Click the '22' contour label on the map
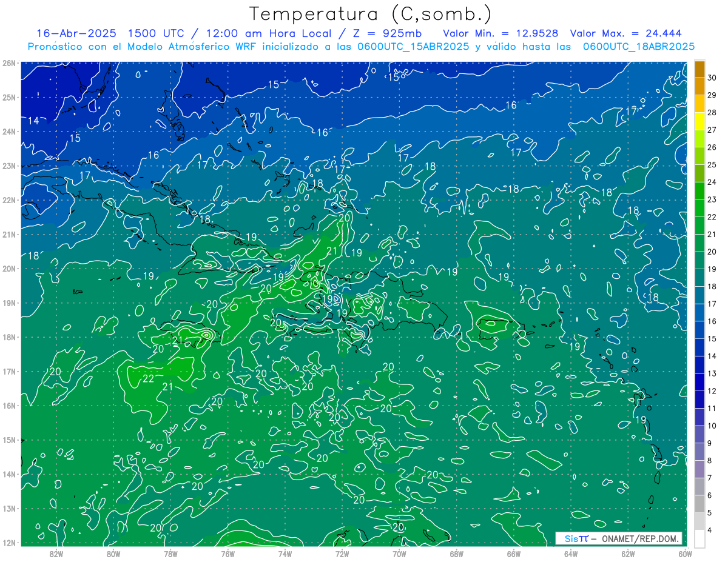This screenshot has height=562, width=728. 148,379
